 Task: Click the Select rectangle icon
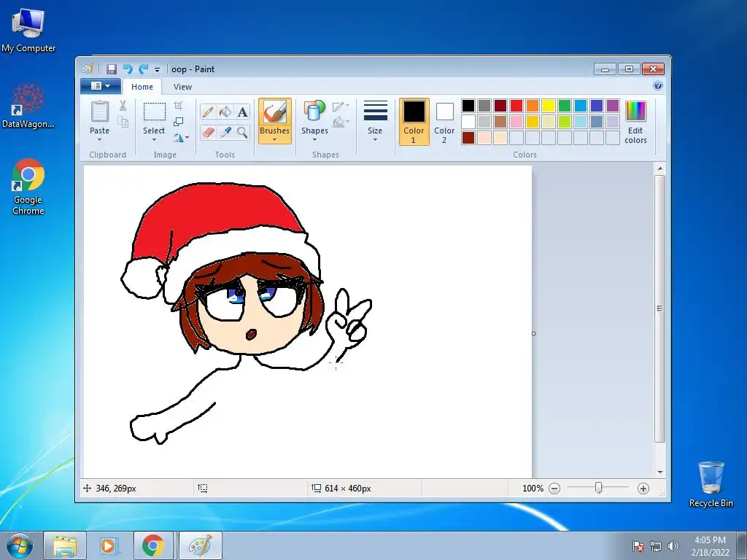point(155,112)
